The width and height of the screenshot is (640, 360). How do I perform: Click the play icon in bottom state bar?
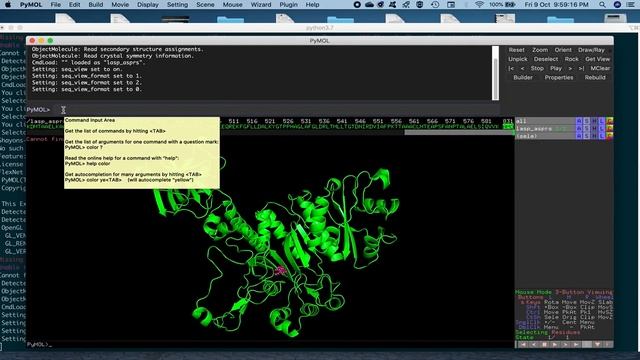click(x=555, y=344)
